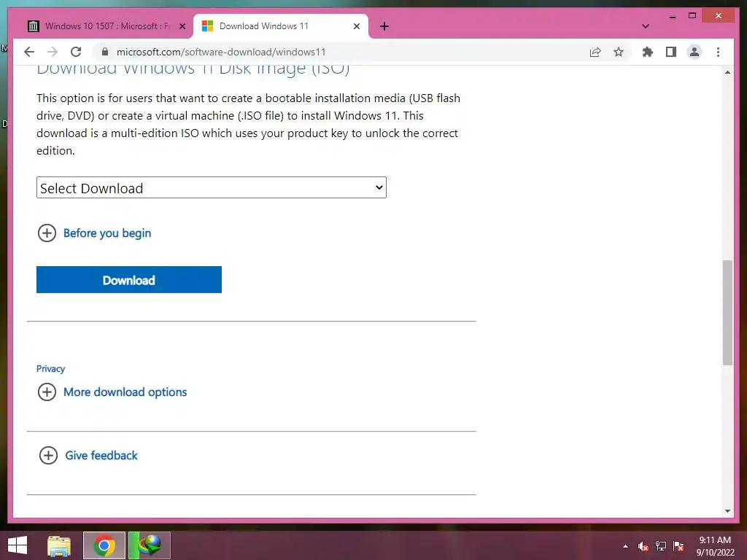Maximize the Chrome window
The width and height of the screenshot is (747, 560).
coord(692,16)
